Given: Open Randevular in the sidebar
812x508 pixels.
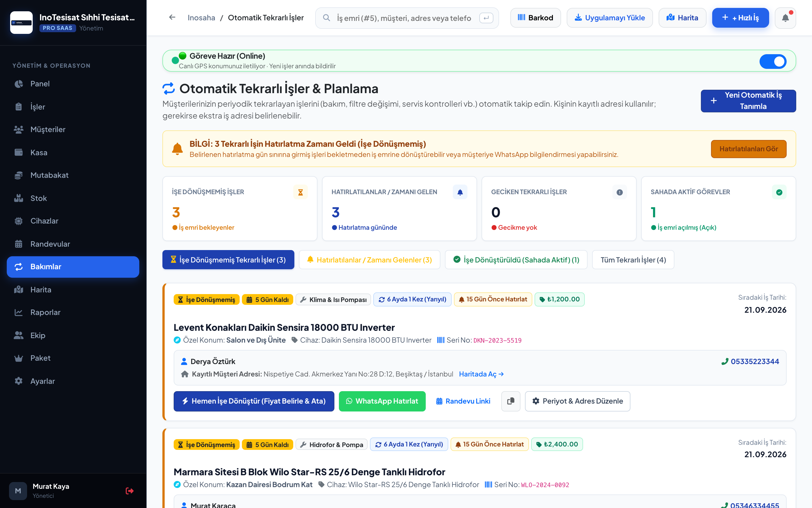Looking at the screenshot, I should (73, 244).
